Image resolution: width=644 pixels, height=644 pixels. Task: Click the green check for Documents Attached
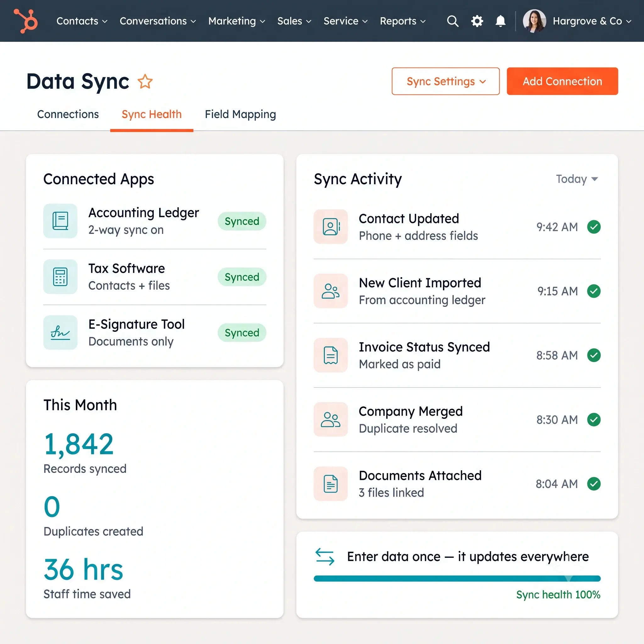pyautogui.click(x=594, y=484)
